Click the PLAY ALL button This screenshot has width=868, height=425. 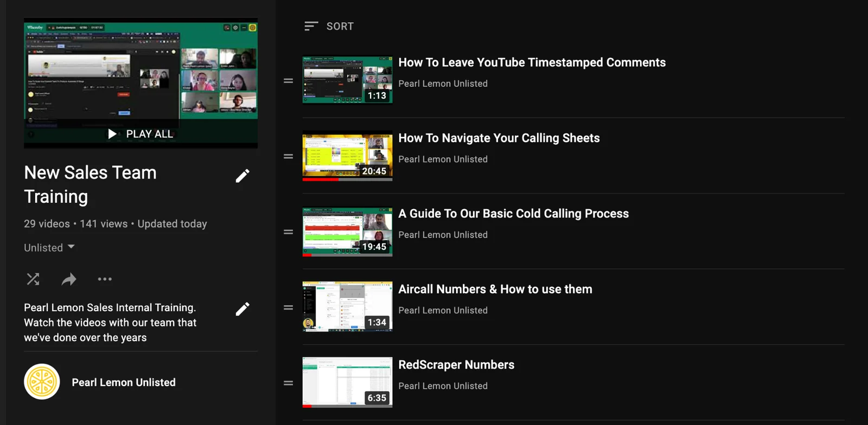(x=141, y=134)
